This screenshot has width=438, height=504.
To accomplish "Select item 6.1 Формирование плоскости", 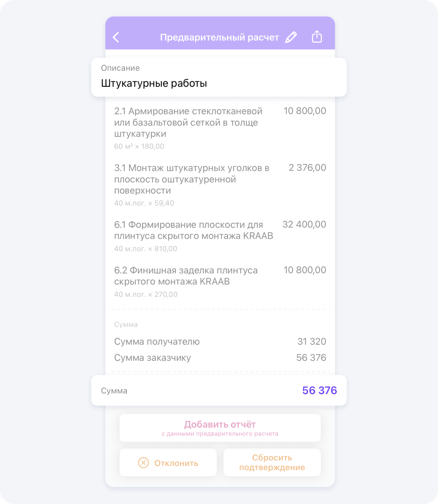I will point(193,230).
